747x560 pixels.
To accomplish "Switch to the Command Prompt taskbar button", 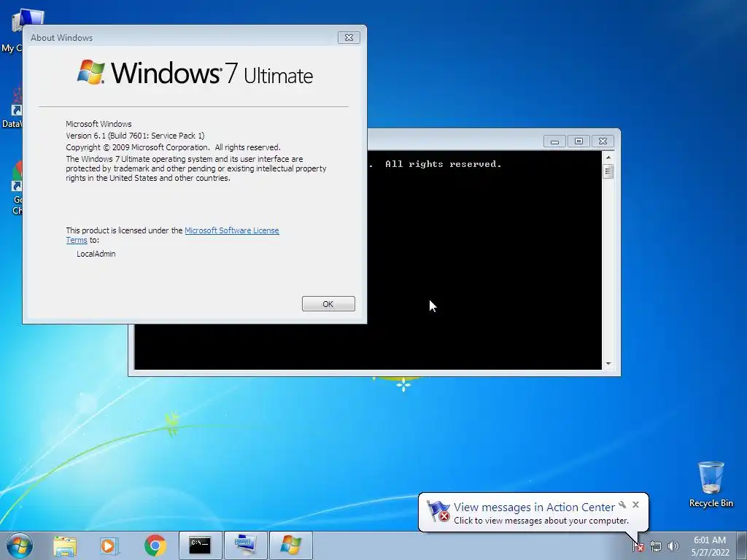I will tap(200, 545).
